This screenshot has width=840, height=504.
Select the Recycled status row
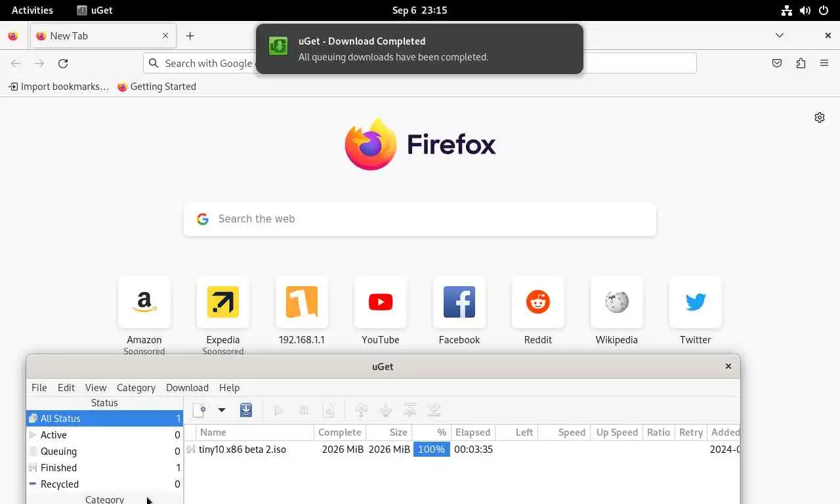pos(104,484)
